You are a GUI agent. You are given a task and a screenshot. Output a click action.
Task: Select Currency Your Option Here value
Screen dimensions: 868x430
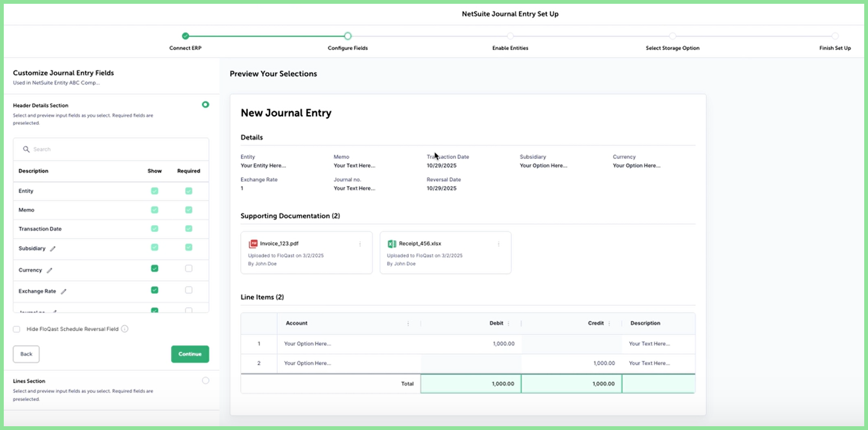(x=637, y=166)
